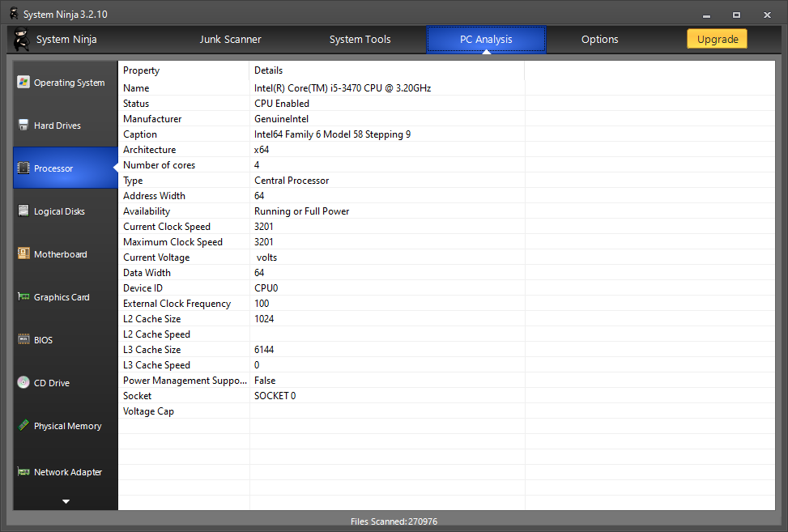Click the 'False' power management value
This screenshot has height=532, width=788.
coord(265,381)
